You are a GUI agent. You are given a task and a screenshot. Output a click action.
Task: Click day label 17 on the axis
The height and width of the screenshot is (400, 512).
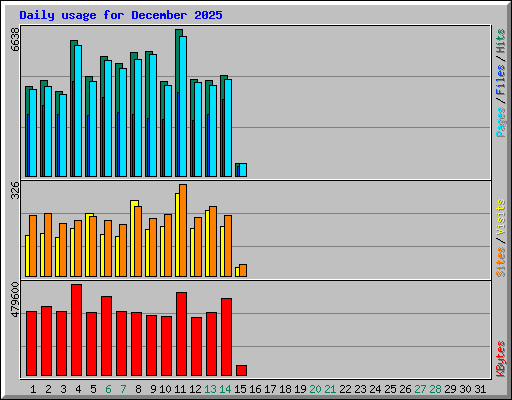pyautogui.click(x=270, y=389)
